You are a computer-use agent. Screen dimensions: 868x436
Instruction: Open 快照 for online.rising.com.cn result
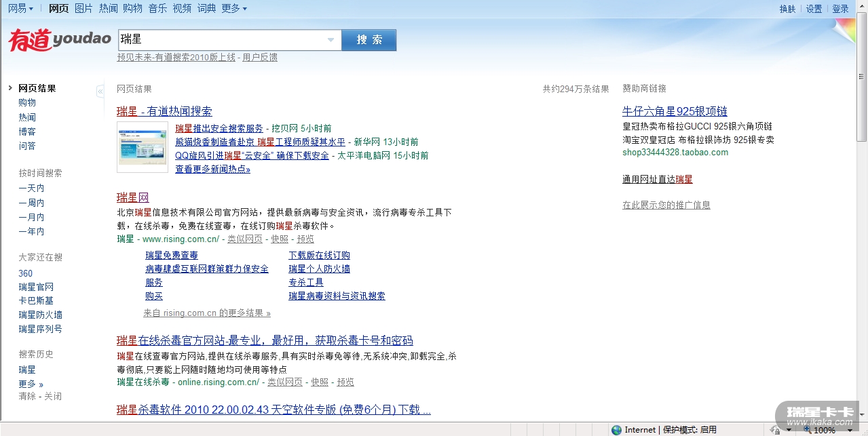point(320,382)
